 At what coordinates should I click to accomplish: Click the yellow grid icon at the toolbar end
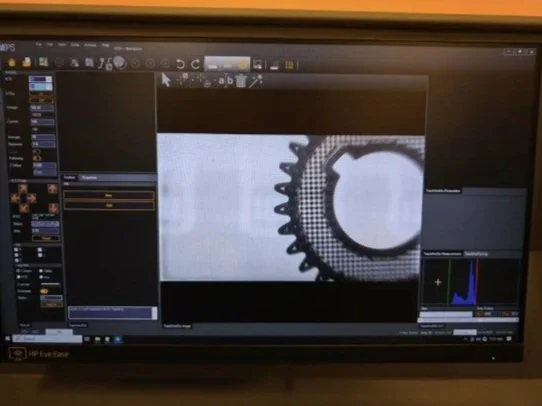tap(289, 65)
